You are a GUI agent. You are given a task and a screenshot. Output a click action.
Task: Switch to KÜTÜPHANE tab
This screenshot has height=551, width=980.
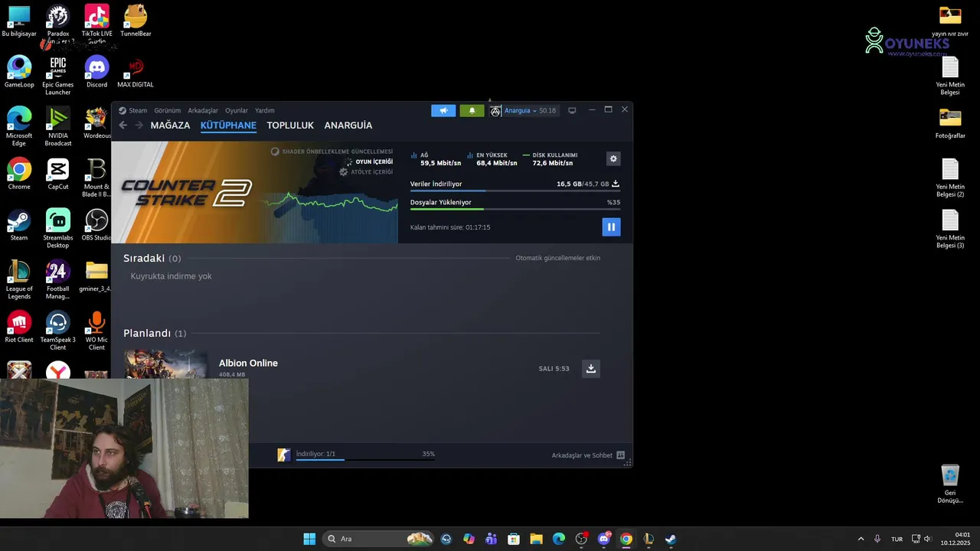point(228,126)
